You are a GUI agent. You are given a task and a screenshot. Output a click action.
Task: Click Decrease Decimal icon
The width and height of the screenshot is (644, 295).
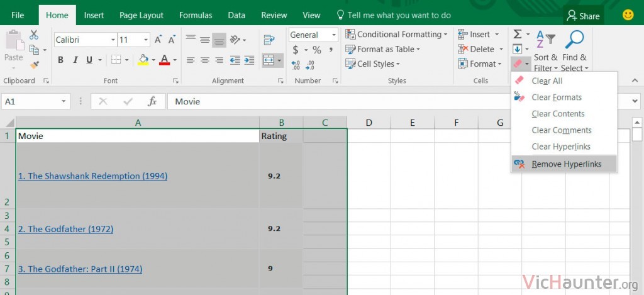pos(310,65)
